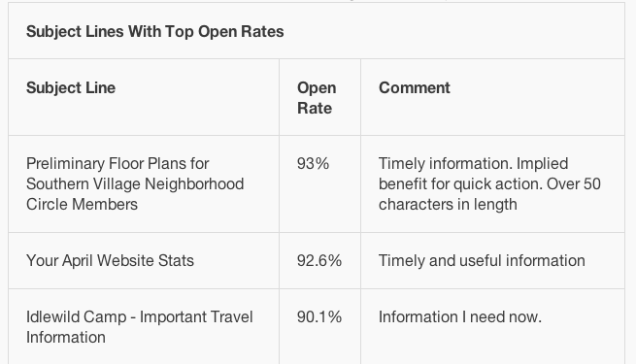Click the word 'Preliminary' in first row
Screen dimensions: 636x364
pos(65,164)
